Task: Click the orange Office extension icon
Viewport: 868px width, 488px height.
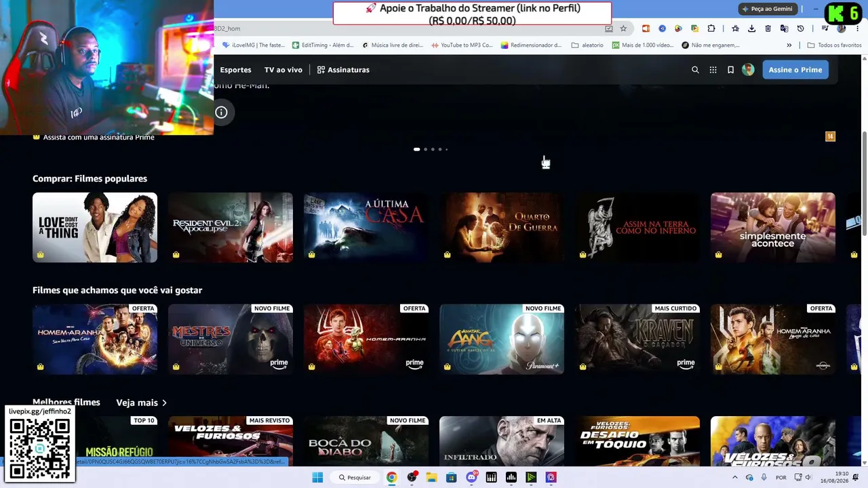Action: click(x=646, y=28)
